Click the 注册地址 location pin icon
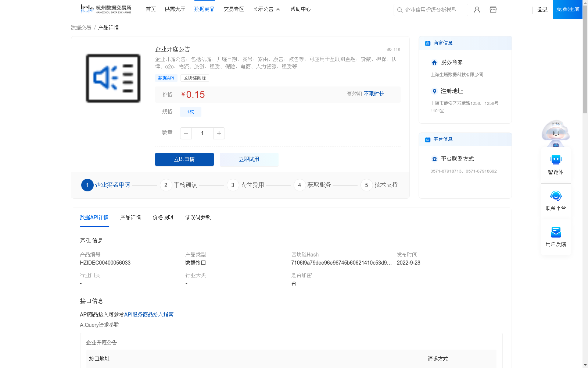Viewport: 588px width, 368px height. (x=434, y=91)
